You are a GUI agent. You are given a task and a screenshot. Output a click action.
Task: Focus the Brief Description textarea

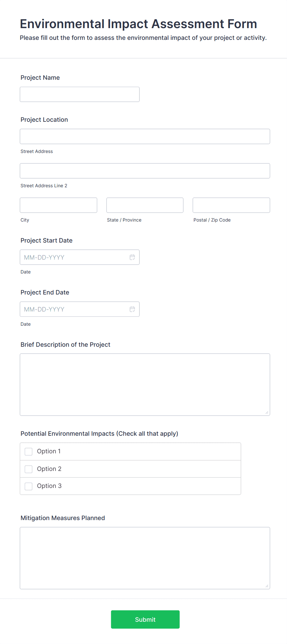coord(145,384)
